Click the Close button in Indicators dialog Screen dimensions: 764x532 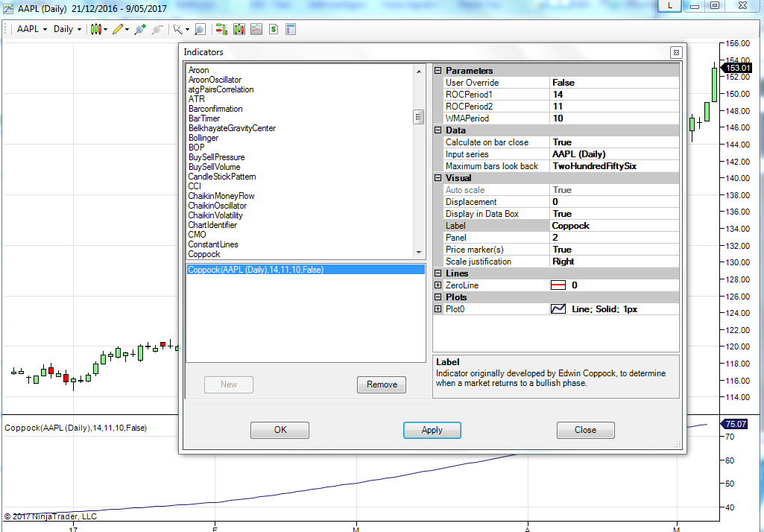point(585,430)
